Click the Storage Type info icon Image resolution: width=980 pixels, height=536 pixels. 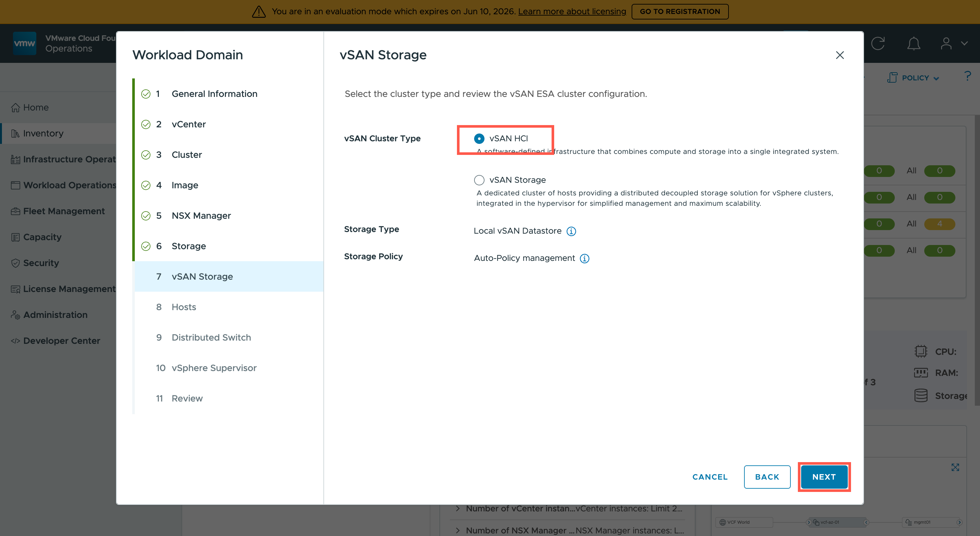click(571, 231)
